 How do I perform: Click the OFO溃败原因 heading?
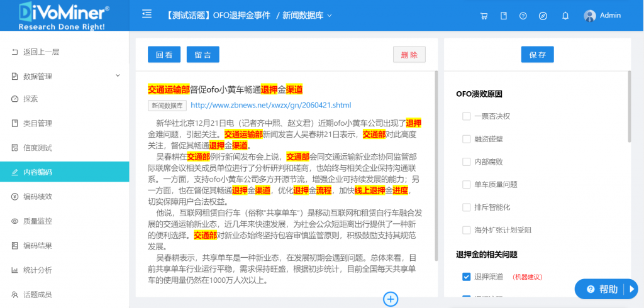(479, 94)
